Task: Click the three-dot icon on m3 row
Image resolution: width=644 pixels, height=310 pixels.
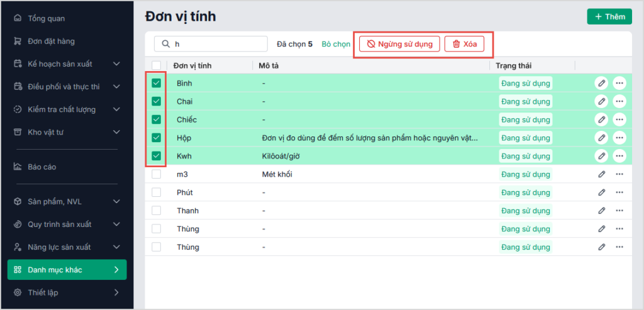Action: (619, 174)
